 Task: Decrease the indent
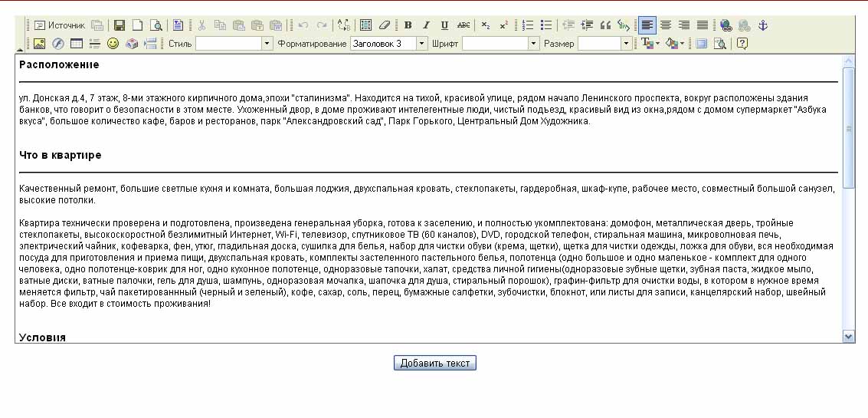(x=568, y=25)
